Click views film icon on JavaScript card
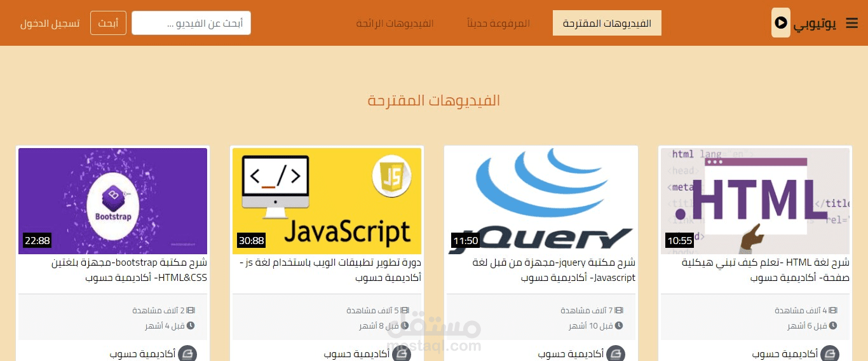 coord(405,311)
